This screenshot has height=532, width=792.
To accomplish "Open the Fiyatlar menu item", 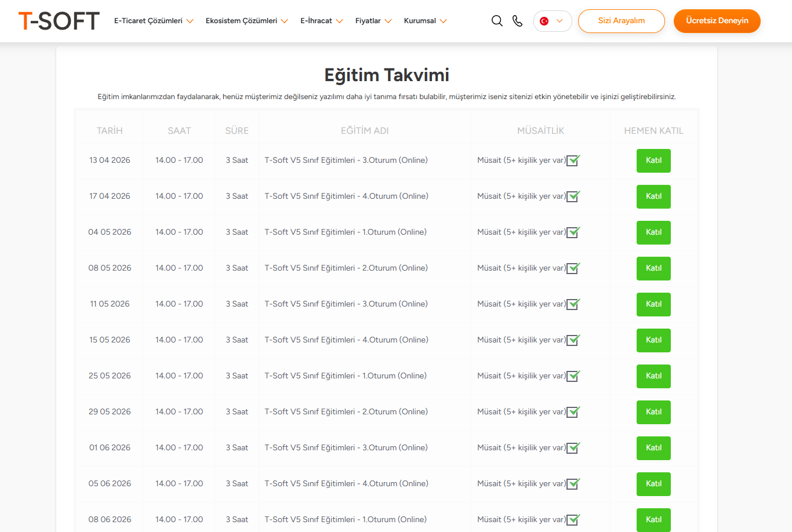I will (373, 21).
